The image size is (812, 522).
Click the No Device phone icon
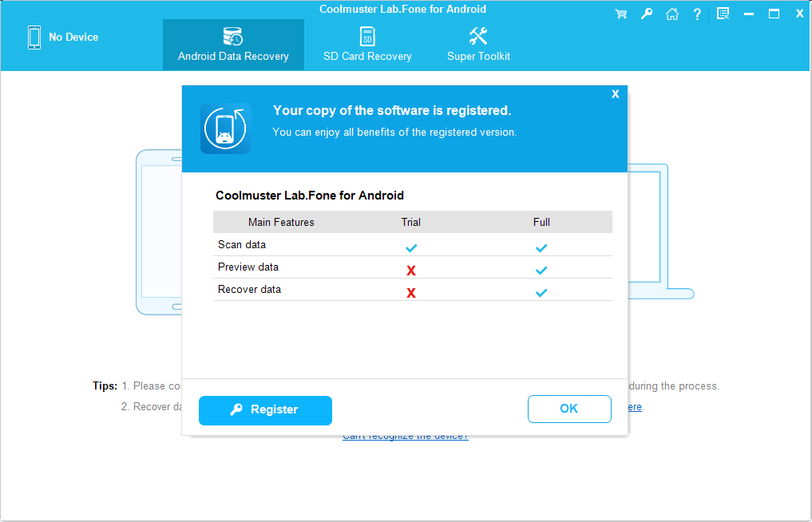click(x=34, y=38)
